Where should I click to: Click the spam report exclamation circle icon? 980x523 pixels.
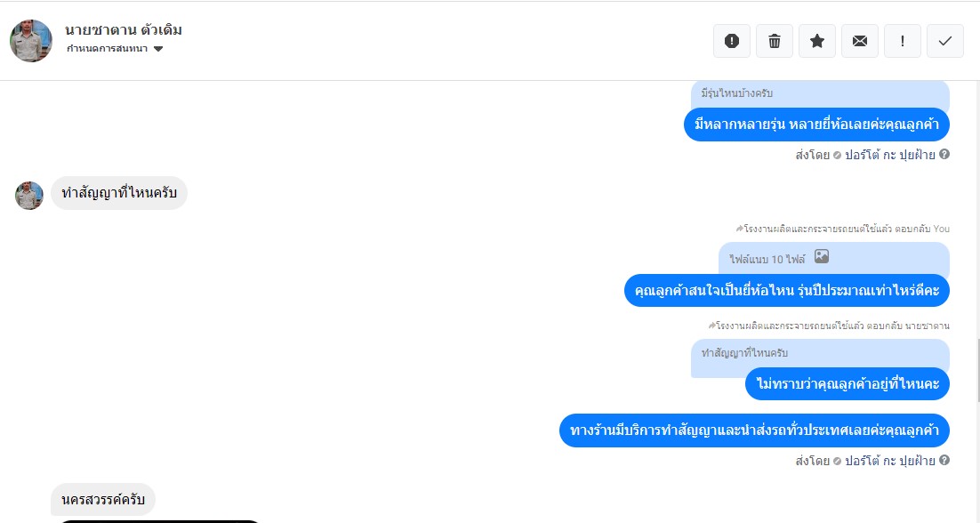[x=731, y=41]
